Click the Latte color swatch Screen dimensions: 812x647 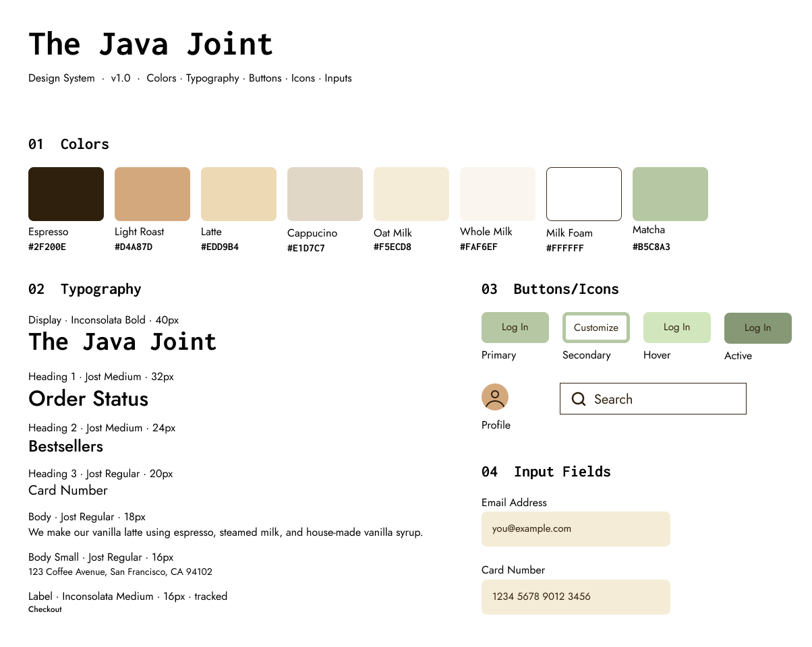pos(238,193)
